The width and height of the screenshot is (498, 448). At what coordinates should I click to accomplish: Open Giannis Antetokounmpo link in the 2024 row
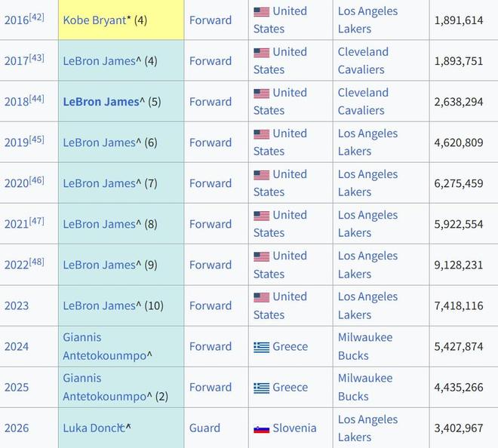tap(103, 346)
